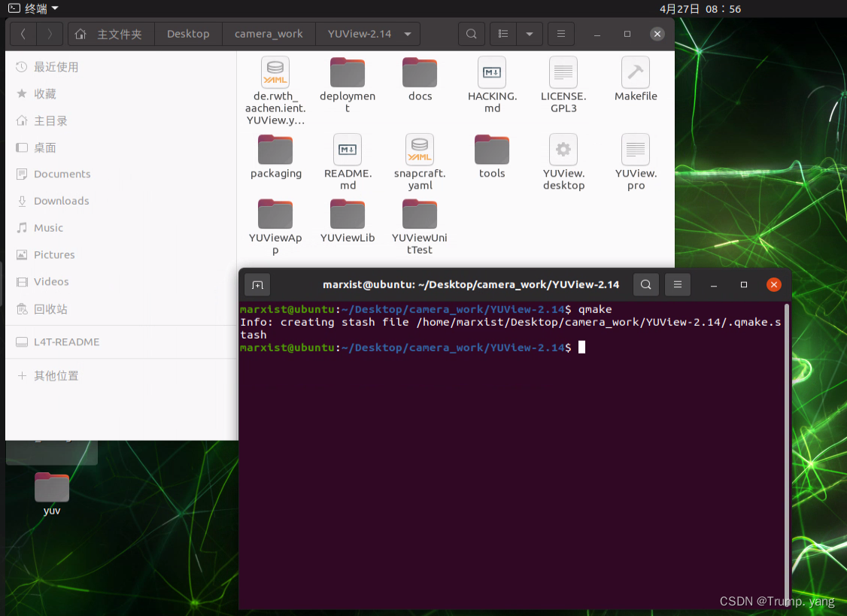This screenshot has width=847, height=616.
Task: Click the terminal command prompt line
Action: pyautogui.click(x=412, y=347)
